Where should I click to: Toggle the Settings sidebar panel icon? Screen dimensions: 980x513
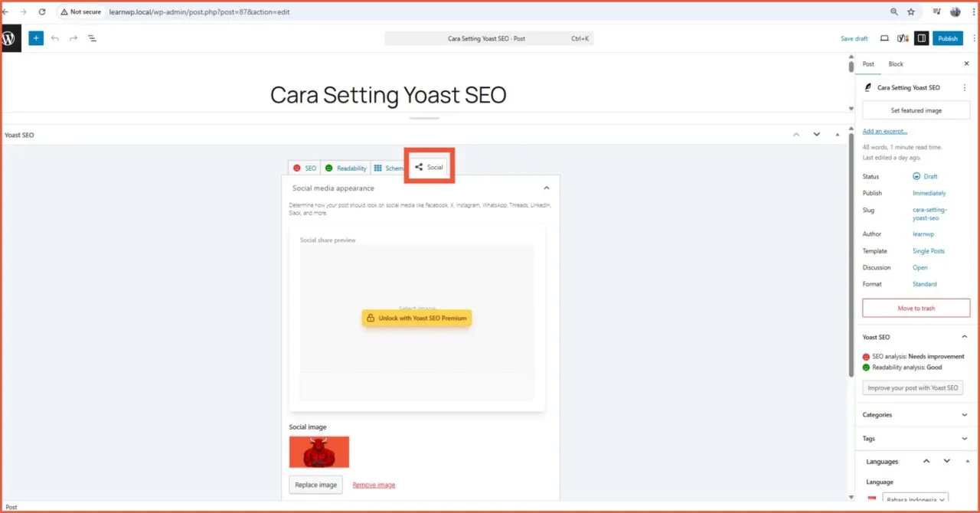pos(922,38)
